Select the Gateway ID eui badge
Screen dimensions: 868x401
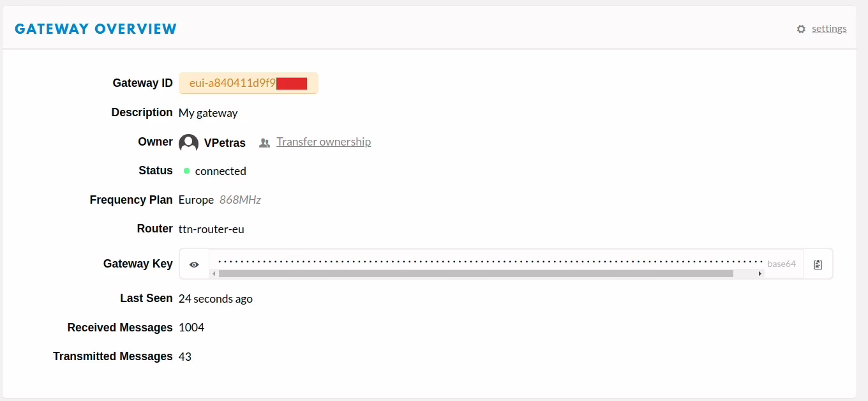pos(248,83)
